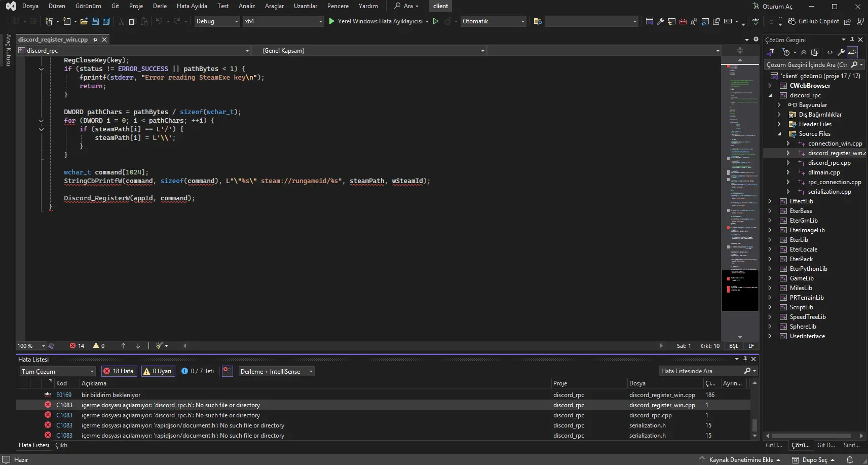Click the wrench Properties icon in Çözüm Gezgini

click(x=841, y=52)
